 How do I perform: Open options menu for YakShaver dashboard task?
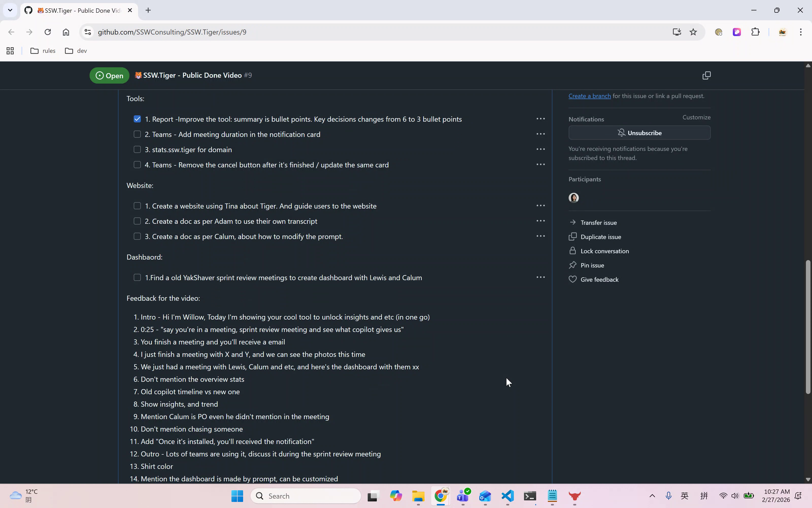pyautogui.click(x=540, y=277)
